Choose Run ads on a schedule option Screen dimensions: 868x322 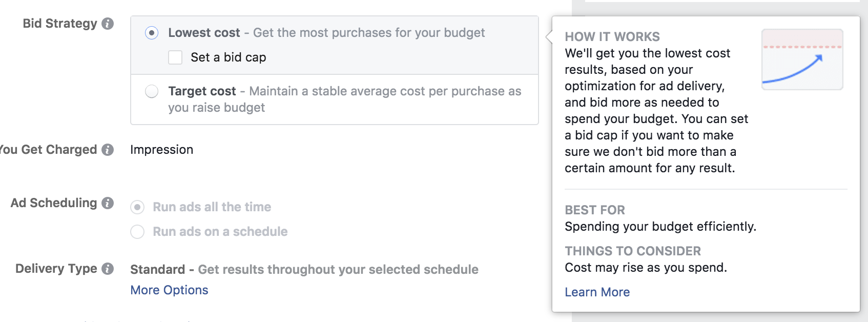(x=137, y=232)
